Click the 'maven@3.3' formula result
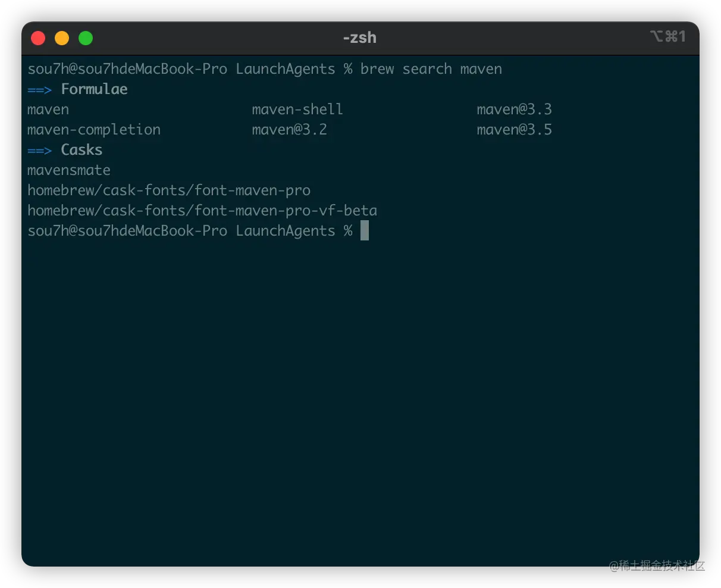 (515, 110)
